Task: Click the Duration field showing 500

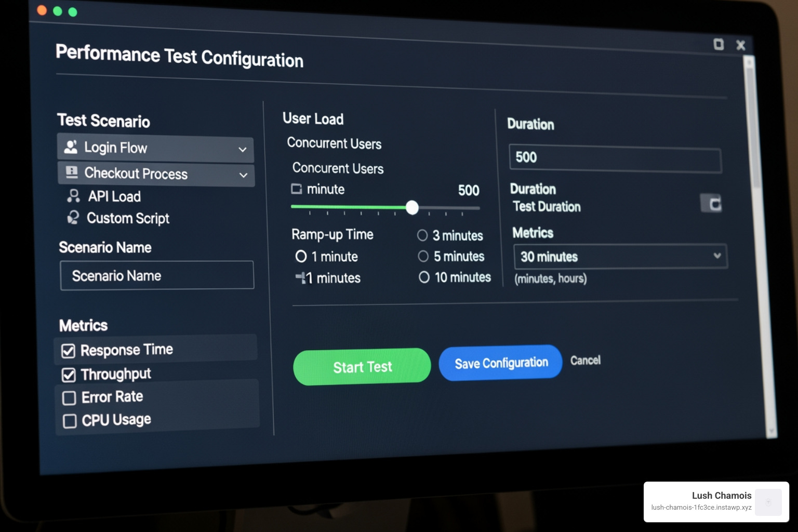Action: tap(616, 158)
